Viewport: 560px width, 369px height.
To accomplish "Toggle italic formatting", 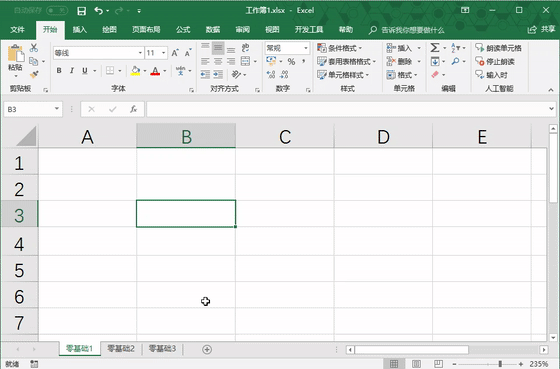I will 72,70.
